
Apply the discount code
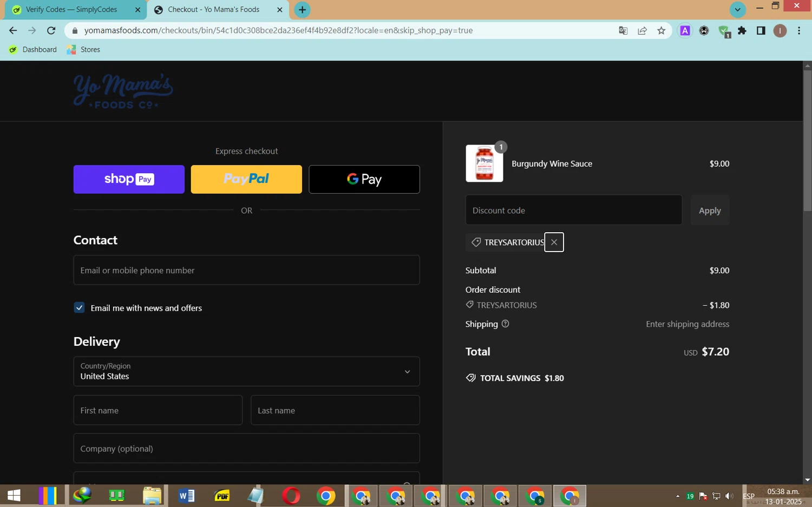(x=710, y=210)
